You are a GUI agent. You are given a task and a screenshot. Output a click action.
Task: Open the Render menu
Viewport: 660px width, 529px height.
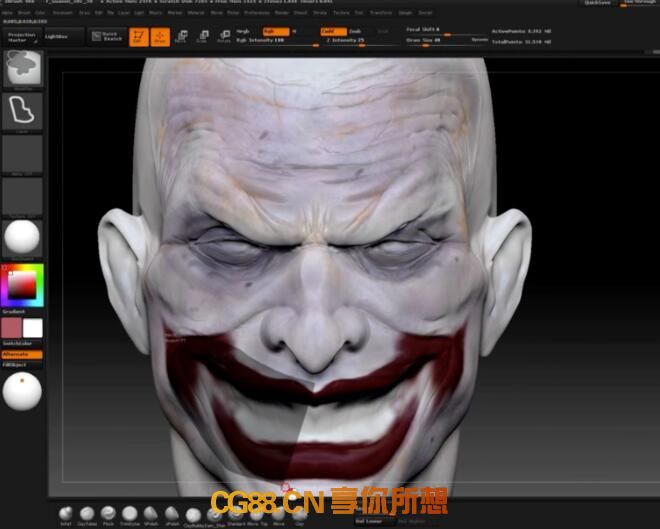click(x=281, y=13)
